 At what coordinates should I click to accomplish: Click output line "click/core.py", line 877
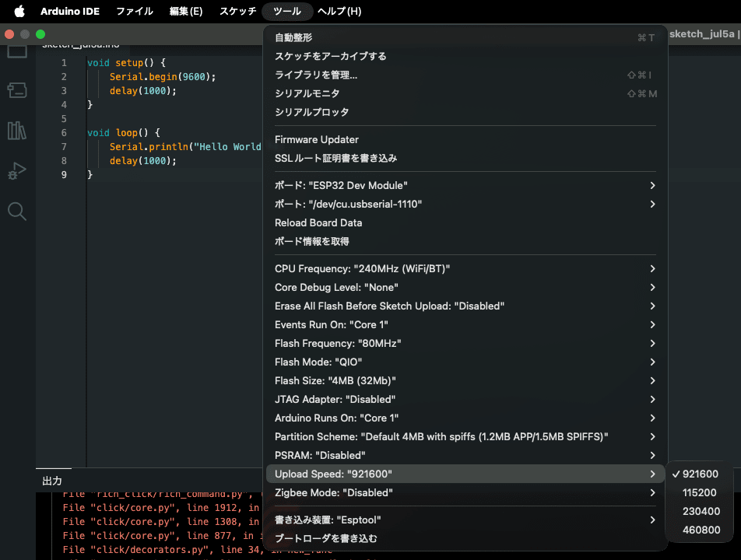coord(161,535)
